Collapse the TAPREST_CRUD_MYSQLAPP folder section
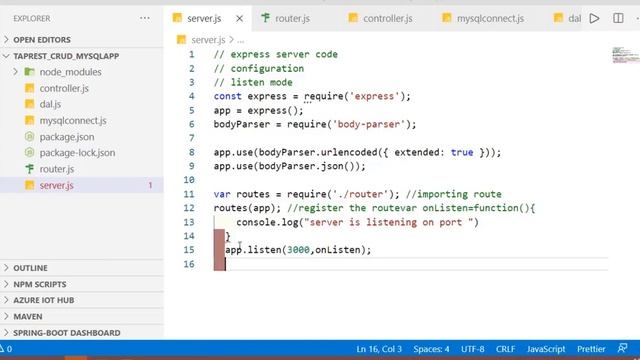Viewport: 640px width, 360px height. tap(6, 56)
